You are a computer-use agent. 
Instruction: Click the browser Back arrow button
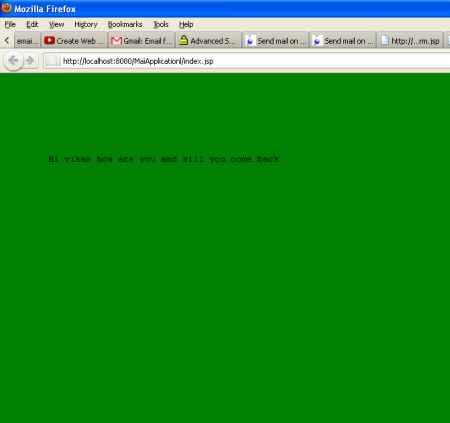(13, 61)
